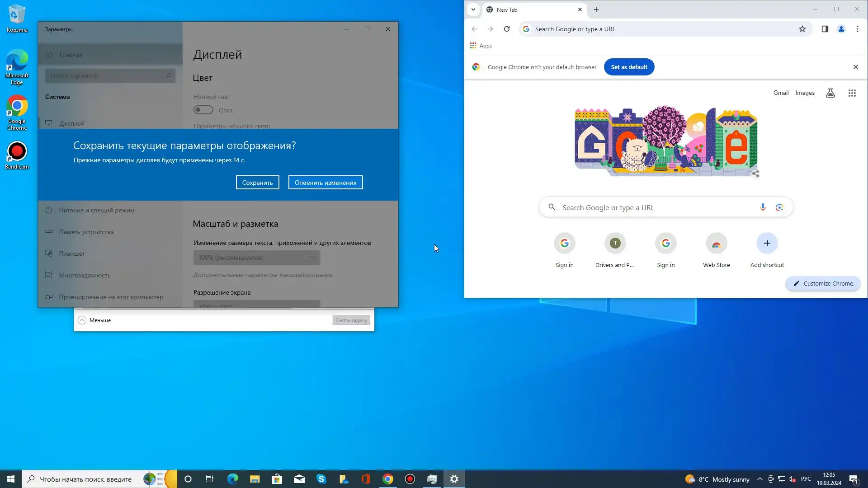
Task: Open Search Labs flask icon
Action: point(830,93)
